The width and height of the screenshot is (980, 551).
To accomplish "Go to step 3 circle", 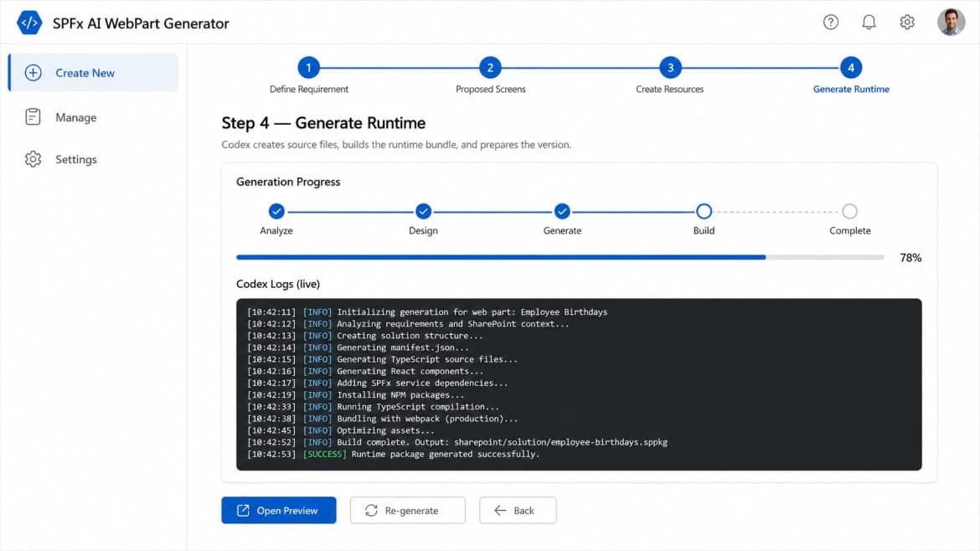I will pos(670,68).
